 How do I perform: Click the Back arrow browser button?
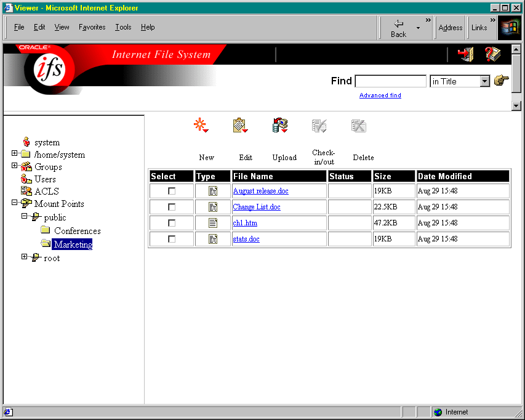(398, 28)
